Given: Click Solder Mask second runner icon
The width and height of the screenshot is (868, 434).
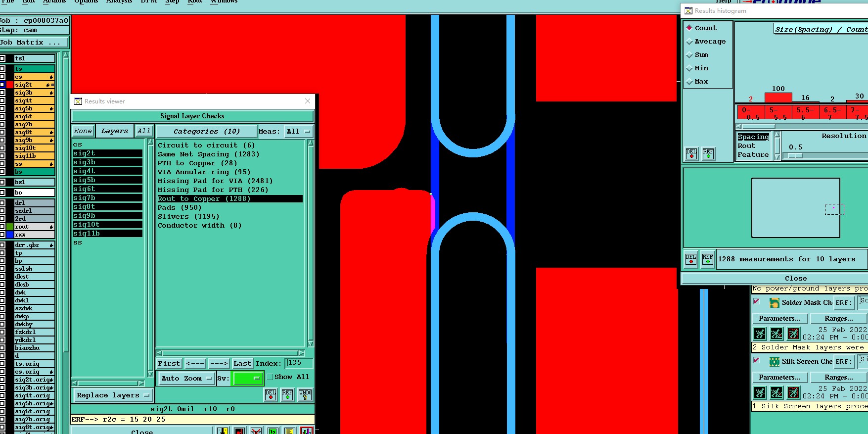Looking at the screenshot, I should [x=777, y=334].
